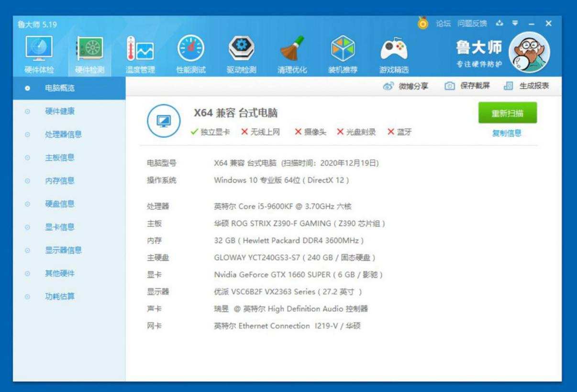The image size is (577, 392).
Task: Open 硬件体检 hardware checkup
Action: point(39,54)
